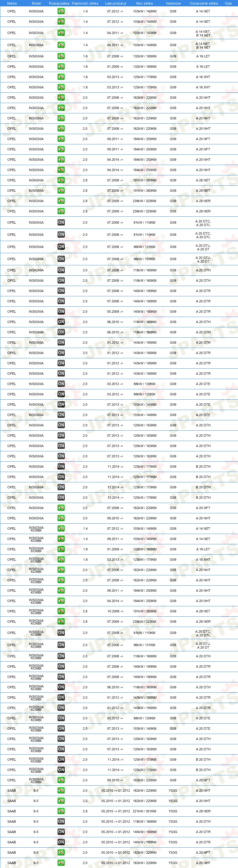Click the Model column header
Screen dimensions: 238x868
pos(36,3)
